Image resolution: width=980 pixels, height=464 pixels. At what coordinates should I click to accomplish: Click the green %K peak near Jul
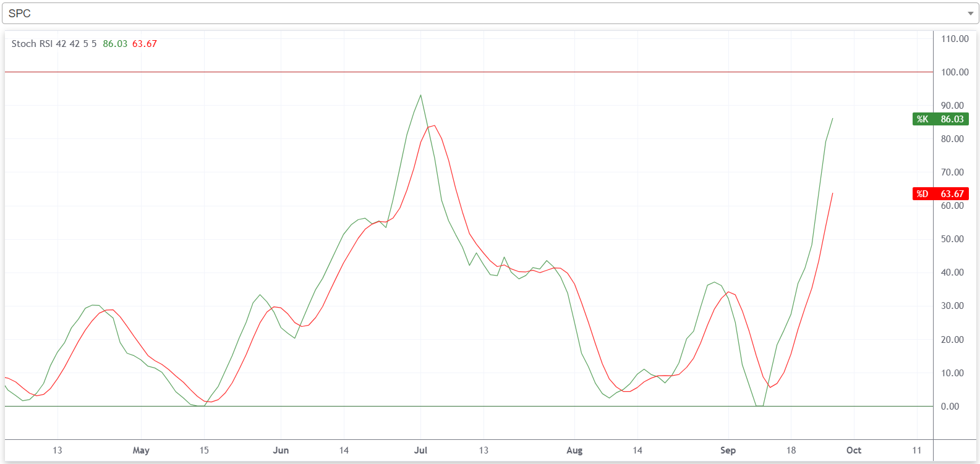[x=420, y=95]
